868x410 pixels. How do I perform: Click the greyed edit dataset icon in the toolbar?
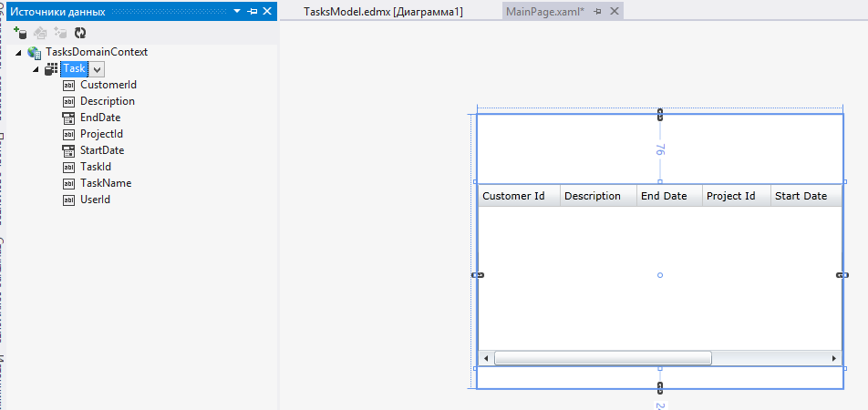(40, 33)
